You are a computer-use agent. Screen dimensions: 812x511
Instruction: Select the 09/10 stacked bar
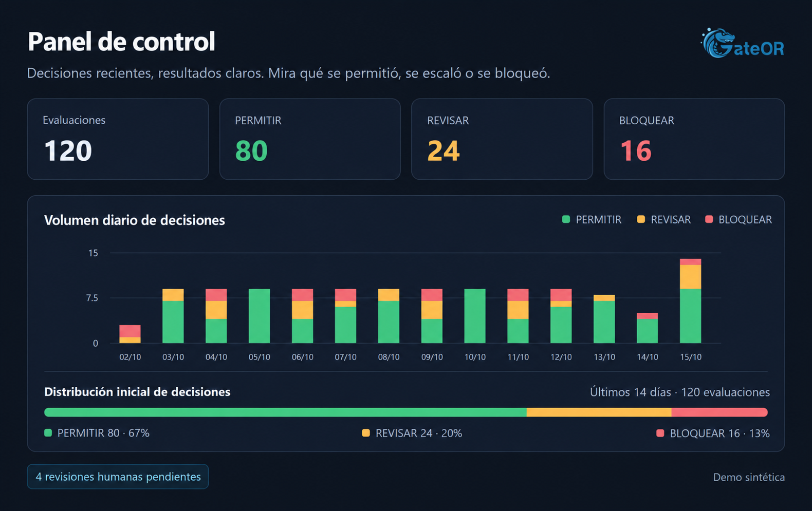click(x=432, y=316)
